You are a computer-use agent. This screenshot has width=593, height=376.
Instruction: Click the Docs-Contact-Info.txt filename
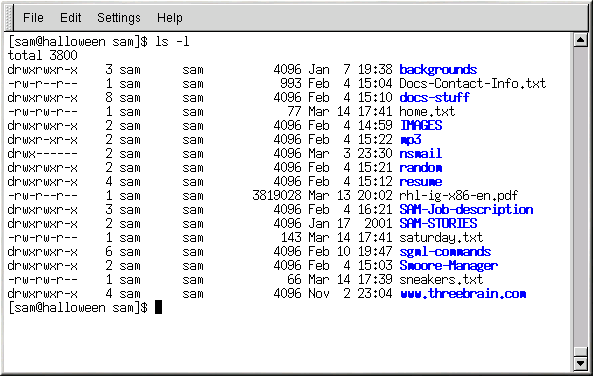pyautogui.click(x=473, y=84)
